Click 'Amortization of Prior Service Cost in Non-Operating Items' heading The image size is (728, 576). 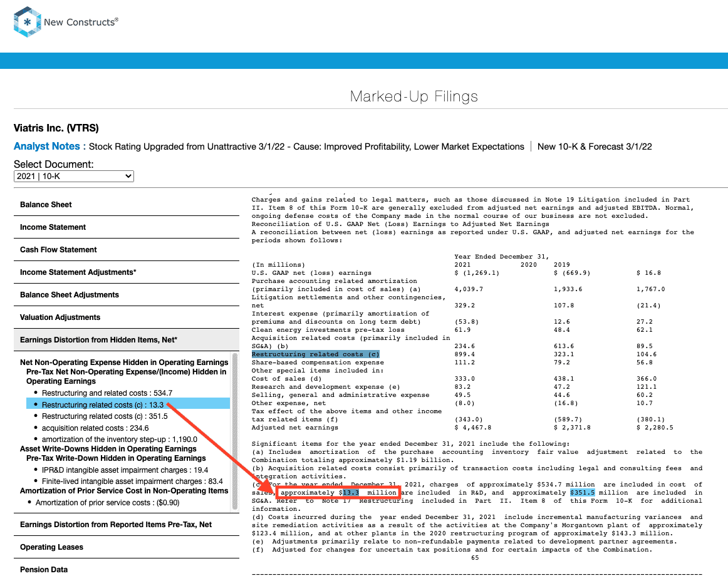click(124, 491)
